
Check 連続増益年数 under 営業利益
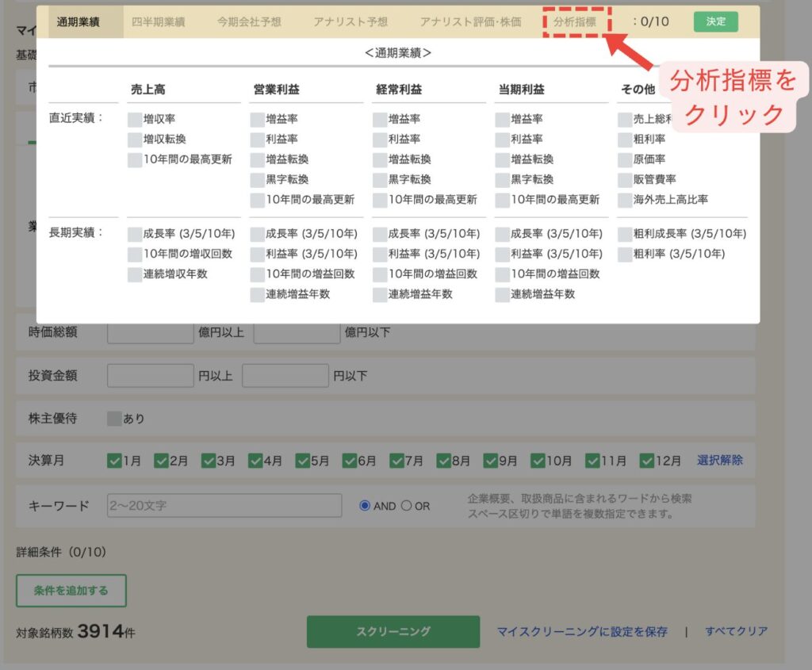tap(258, 295)
